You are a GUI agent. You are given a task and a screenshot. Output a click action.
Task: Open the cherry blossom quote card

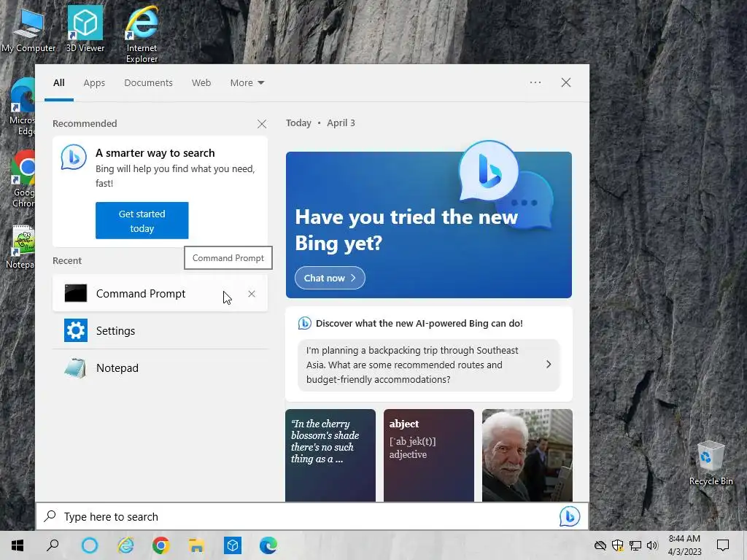point(330,455)
